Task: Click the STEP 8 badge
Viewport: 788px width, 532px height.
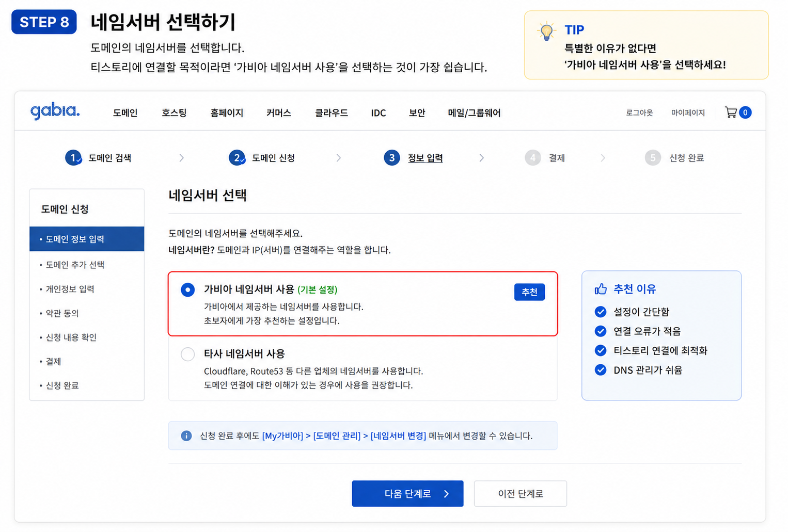Action: tap(44, 22)
